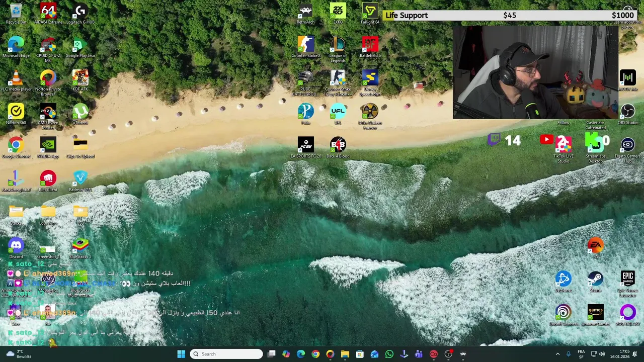Open the Palia game shortcut
The height and width of the screenshot is (362, 644).
305,115
